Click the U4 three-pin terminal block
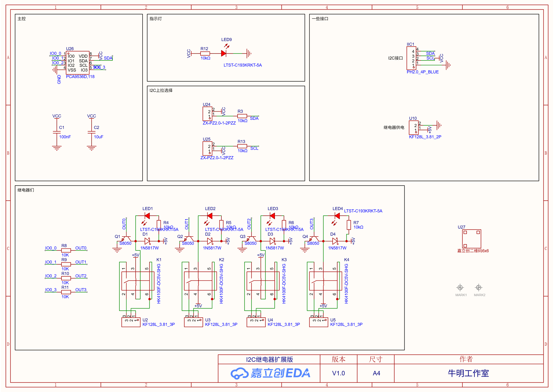554x392 pixels. (x=256, y=322)
